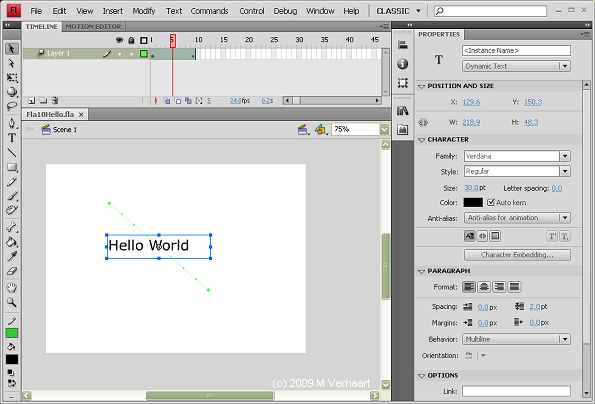This screenshot has width=595, height=404.
Task: Open the Align panel icon
Action: click(x=403, y=45)
